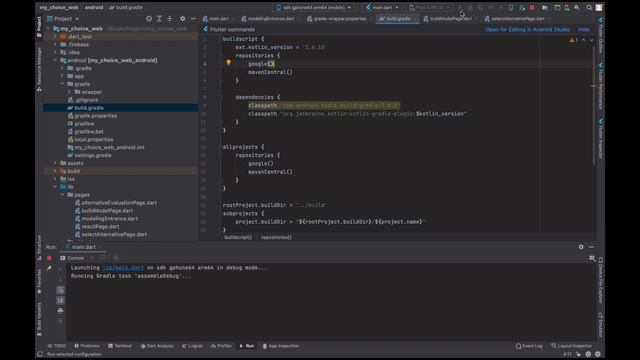Click the buildscript{} breadcrumb below the editor
This screenshot has width=640, height=360.
coord(238,237)
